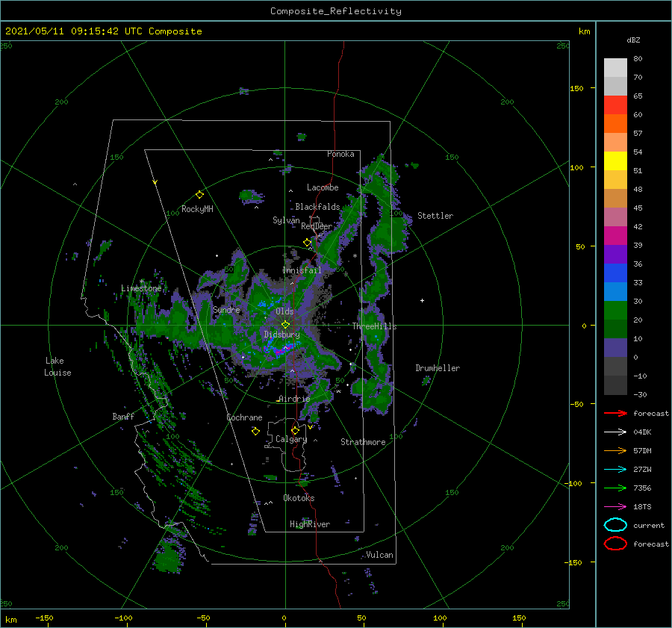Screen dimensions: 672x628
Task: Click the dBZ legend heading
Action: 633,40
